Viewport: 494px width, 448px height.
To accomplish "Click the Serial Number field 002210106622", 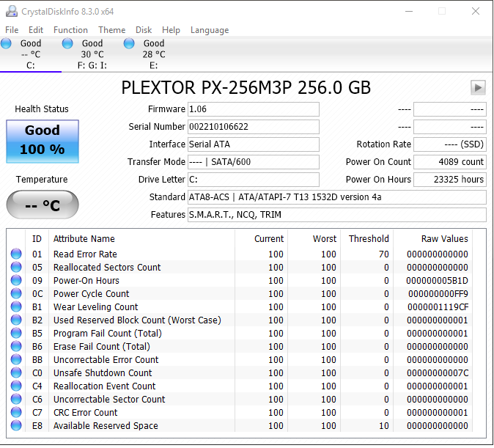I will 254,127.
